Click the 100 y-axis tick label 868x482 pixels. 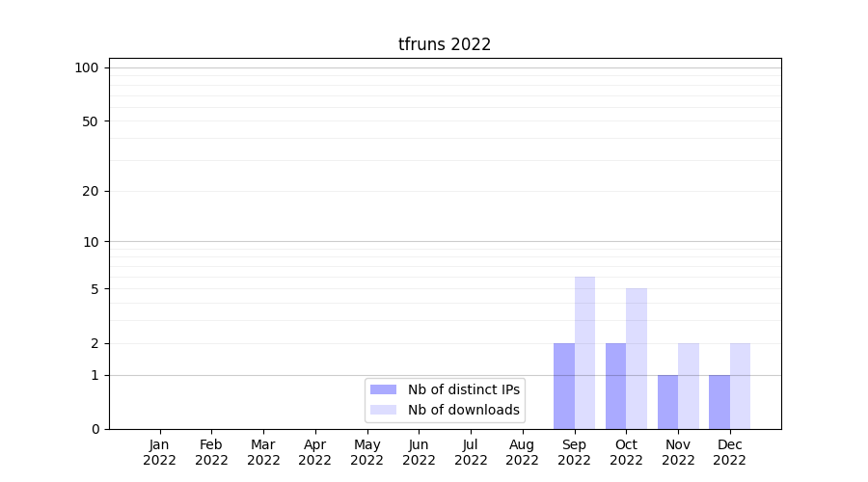click(87, 67)
